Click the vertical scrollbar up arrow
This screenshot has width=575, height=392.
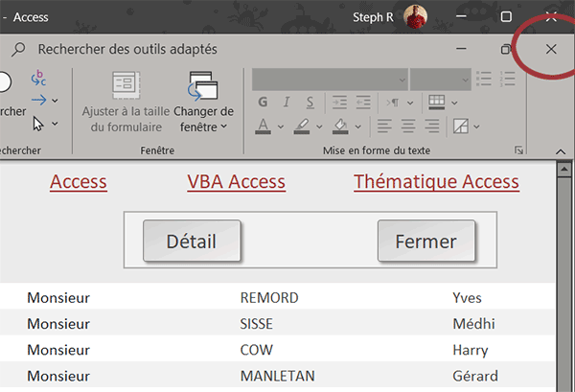563,170
